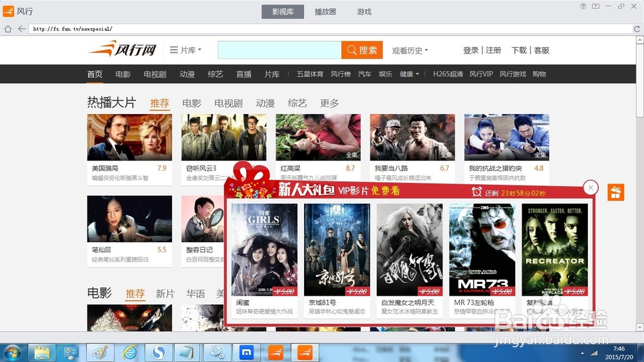Close the 新人大礼包 popup

click(591, 188)
